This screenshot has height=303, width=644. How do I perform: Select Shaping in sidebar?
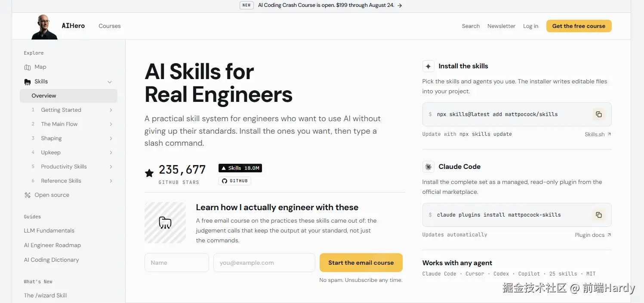(51, 138)
